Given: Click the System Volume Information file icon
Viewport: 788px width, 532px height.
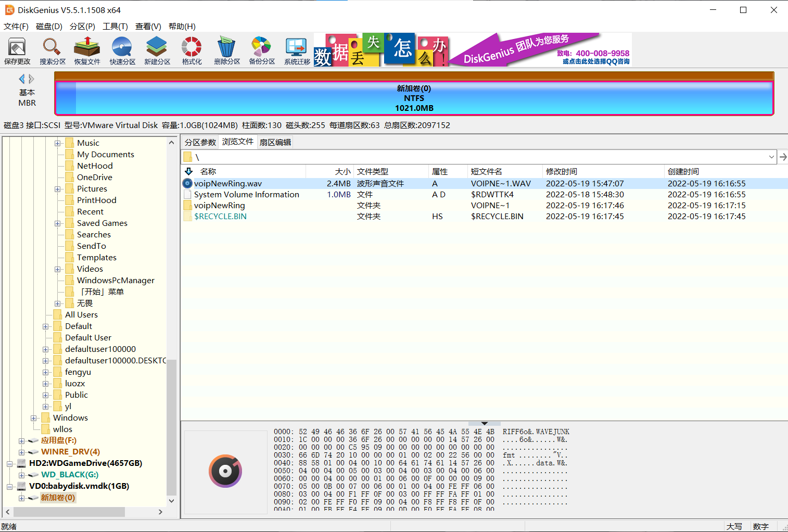Looking at the screenshot, I should pos(187,194).
